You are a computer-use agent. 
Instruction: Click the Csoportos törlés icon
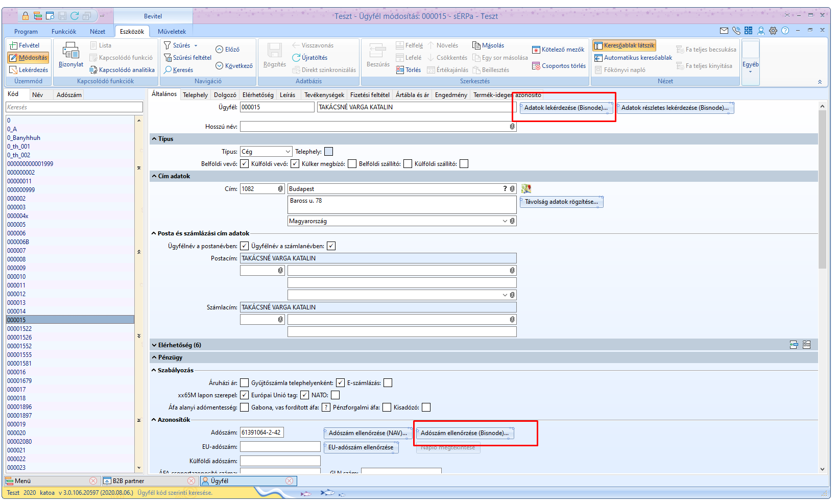tap(536, 66)
